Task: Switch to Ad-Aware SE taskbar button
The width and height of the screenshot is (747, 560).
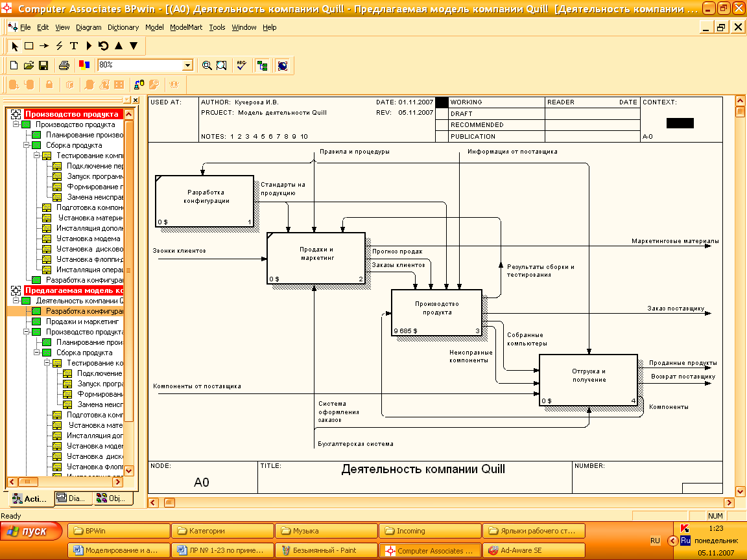Action: 534,550
